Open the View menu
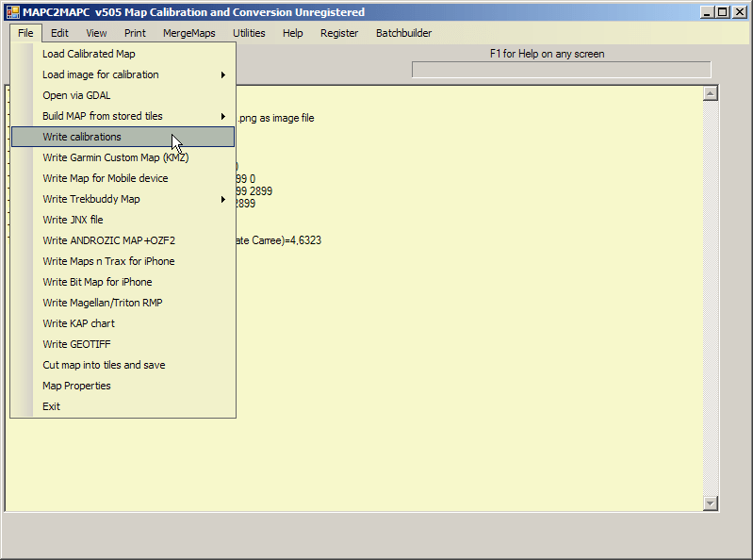The image size is (753, 560). 96,33
